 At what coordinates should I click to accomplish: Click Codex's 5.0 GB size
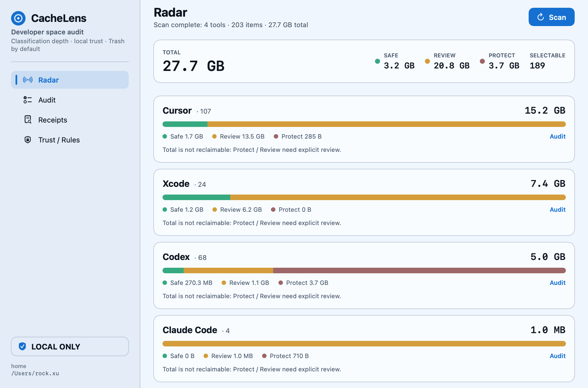click(548, 257)
